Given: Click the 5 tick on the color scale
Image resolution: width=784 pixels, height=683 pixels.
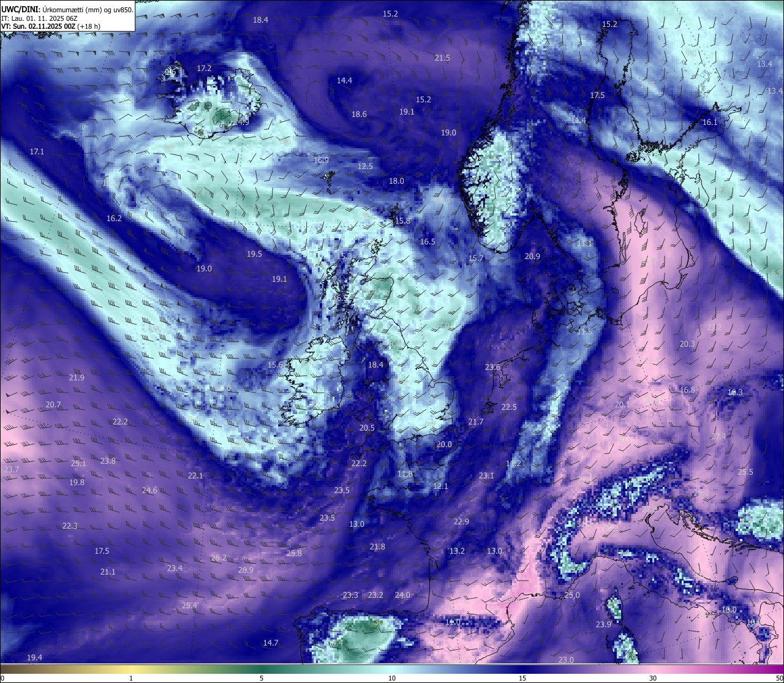Looking at the screenshot, I should [x=262, y=678].
